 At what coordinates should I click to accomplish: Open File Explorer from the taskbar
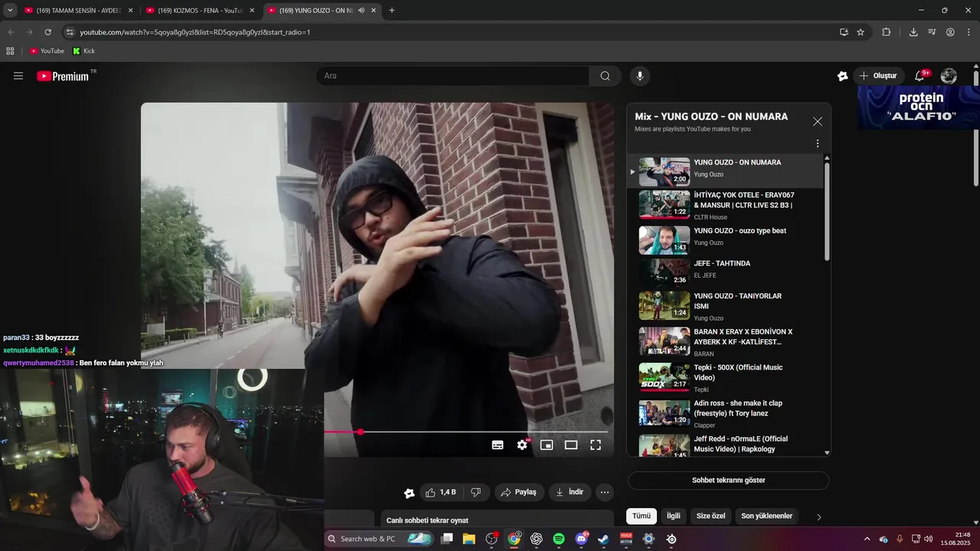pyautogui.click(x=469, y=539)
